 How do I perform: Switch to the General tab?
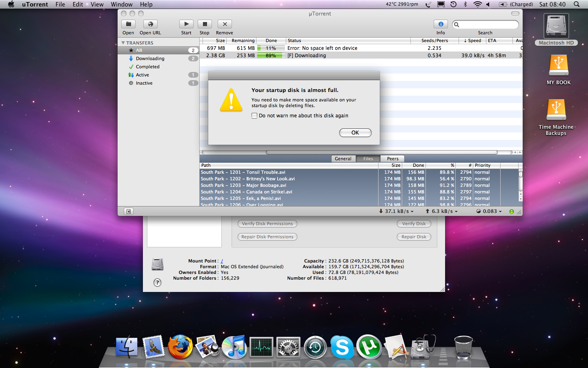click(343, 159)
